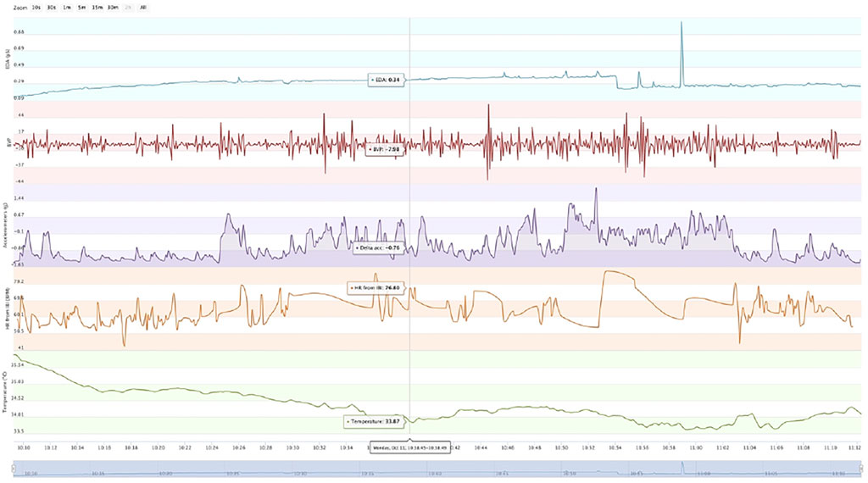
Task: Click the BVP value tooltip
Action: pyautogui.click(x=385, y=149)
